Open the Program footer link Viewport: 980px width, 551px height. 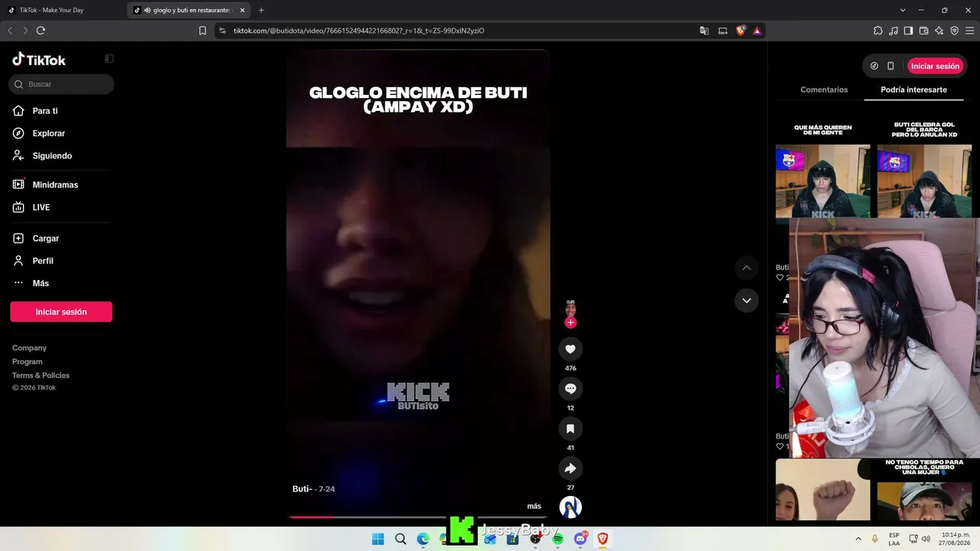click(27, 362)
